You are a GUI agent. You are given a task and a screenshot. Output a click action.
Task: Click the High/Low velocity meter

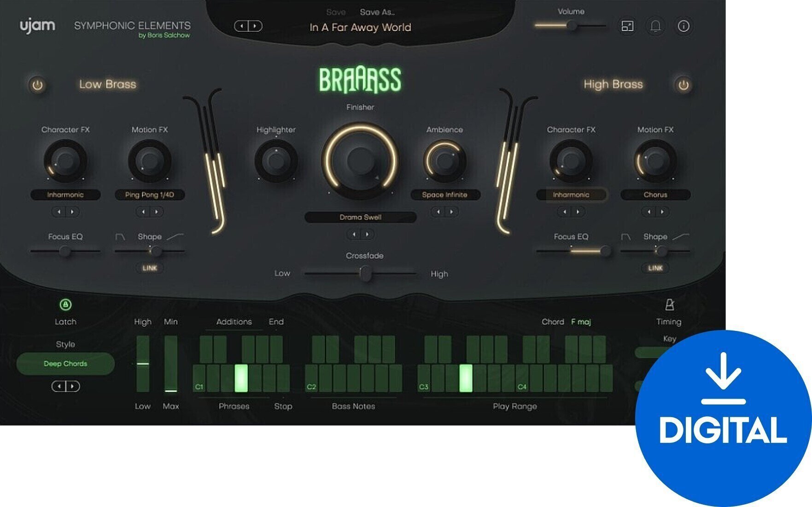tap(143, 364)
